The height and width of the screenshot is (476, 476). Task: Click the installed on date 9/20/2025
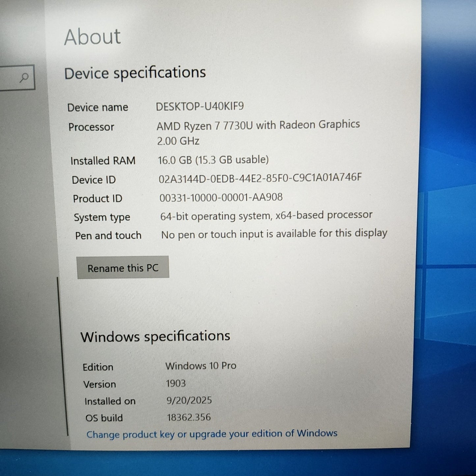189,400
